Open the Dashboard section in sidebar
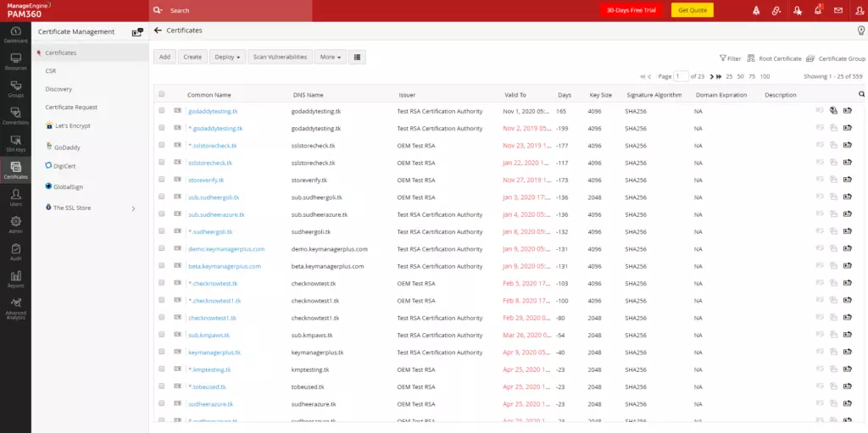 (x=15, y=35)
